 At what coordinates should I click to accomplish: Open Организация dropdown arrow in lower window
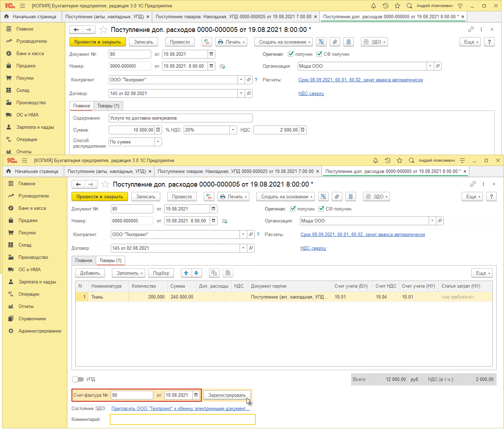click(432, 221)
